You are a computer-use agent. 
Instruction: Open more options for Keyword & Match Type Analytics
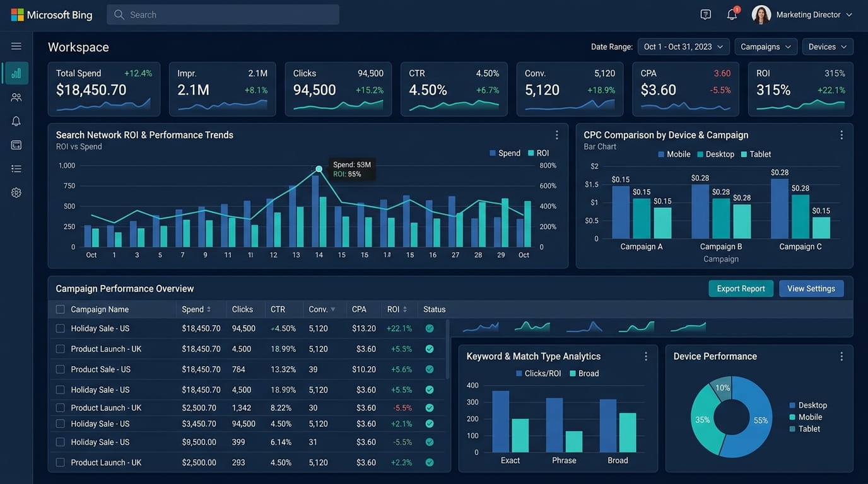click(645, 357)
